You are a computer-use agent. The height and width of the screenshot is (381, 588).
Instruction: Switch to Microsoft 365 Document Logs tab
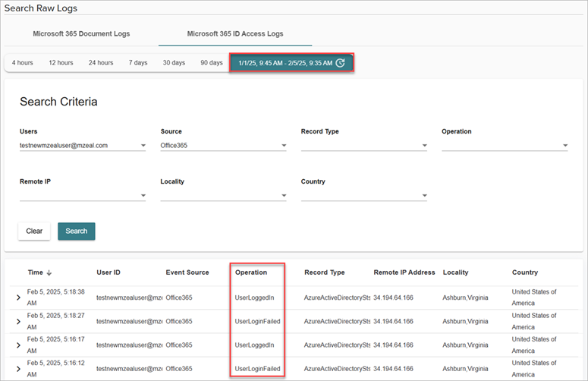point(81,34)
